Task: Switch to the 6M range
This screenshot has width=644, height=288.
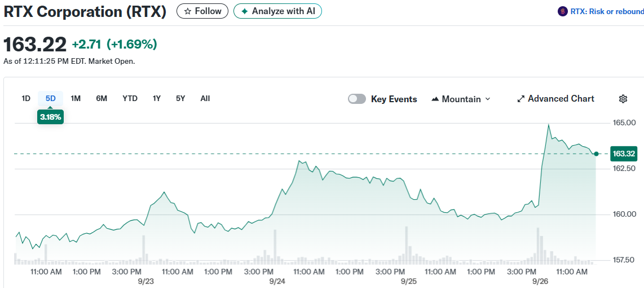Action: (x=102, y=99)
